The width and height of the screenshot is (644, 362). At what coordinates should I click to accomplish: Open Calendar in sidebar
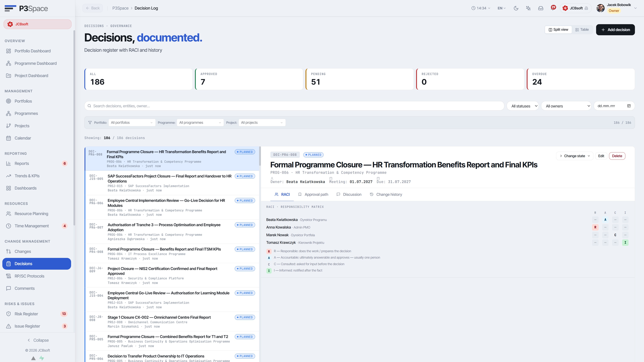(x=37, y=138)
